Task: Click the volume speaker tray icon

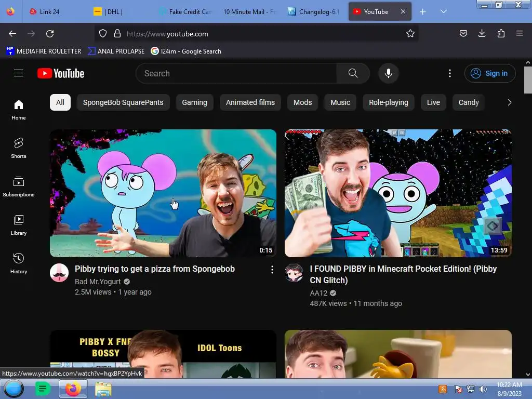Action: (483, 389)
